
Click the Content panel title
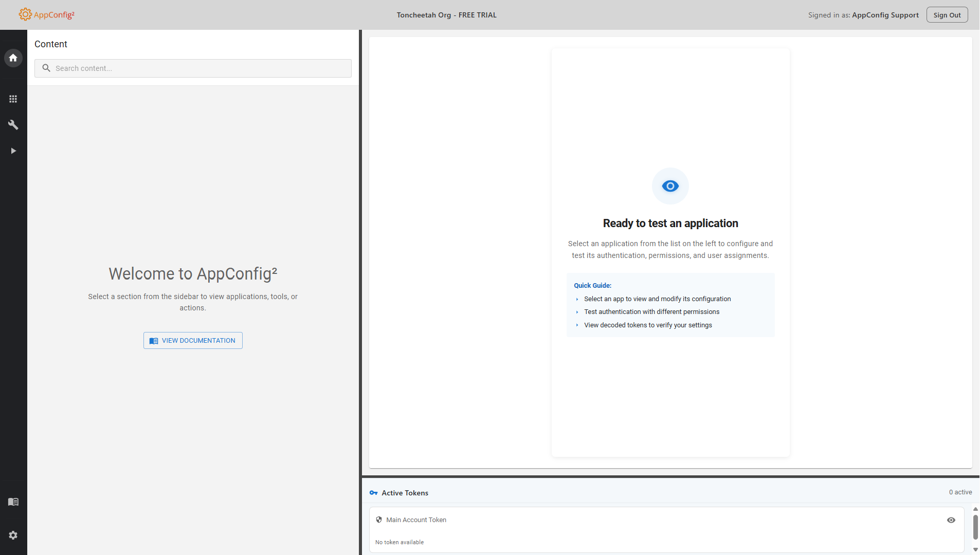(x=51, y=44)
